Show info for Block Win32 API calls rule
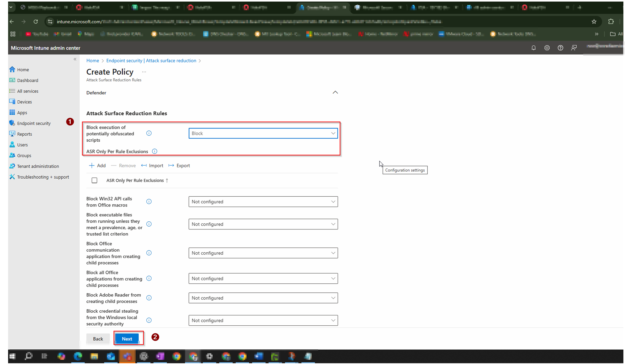The image size is (626, 364). [149, 202]
